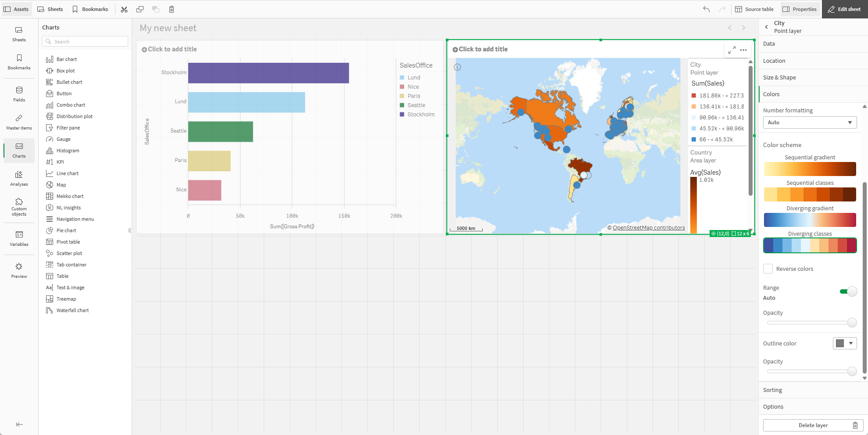Open the map's three-dot options menu
Screen dimensions: 868x435
[x=743, y=50]
